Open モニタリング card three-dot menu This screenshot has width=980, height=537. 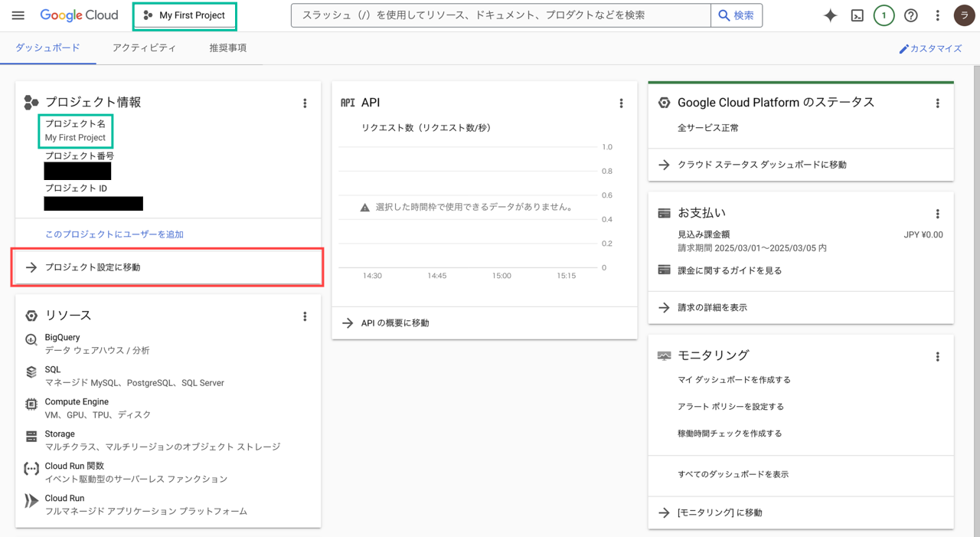pyautogui.click(x=937, y=356)
